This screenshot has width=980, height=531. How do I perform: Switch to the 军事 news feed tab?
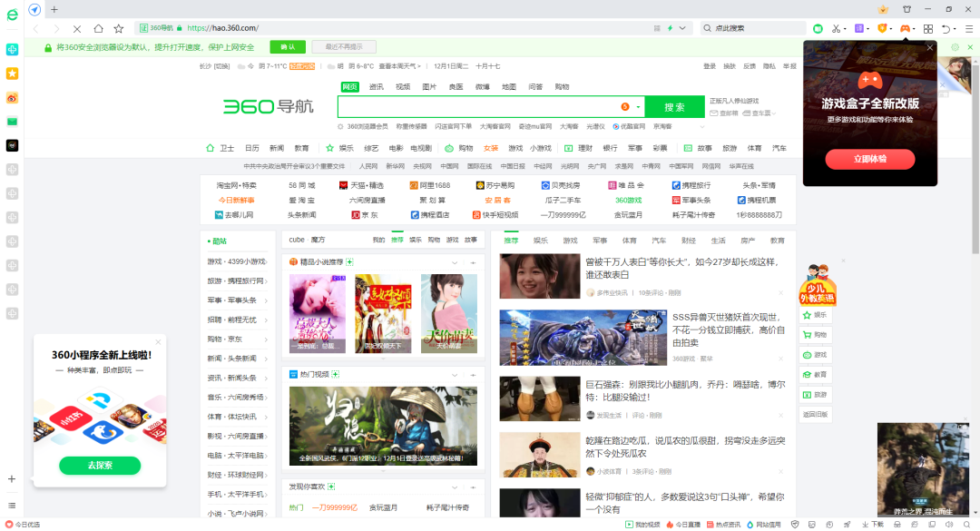[x=600, y=241]
